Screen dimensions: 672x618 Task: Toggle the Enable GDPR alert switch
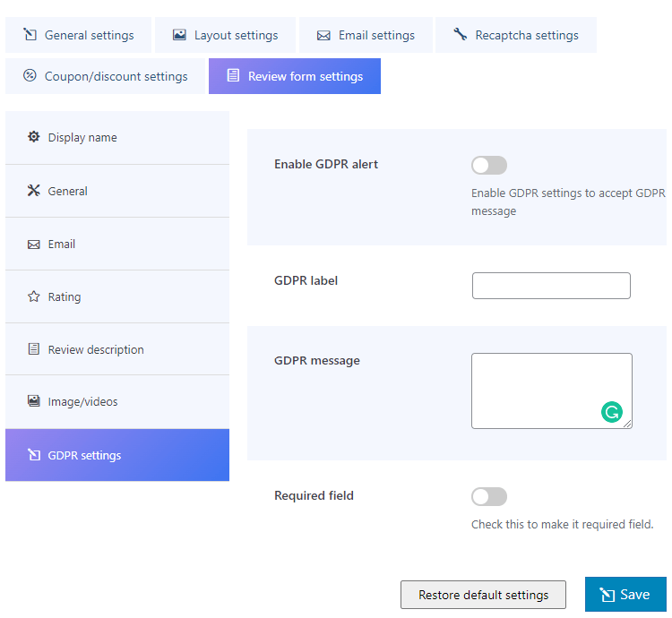[489, 166]
